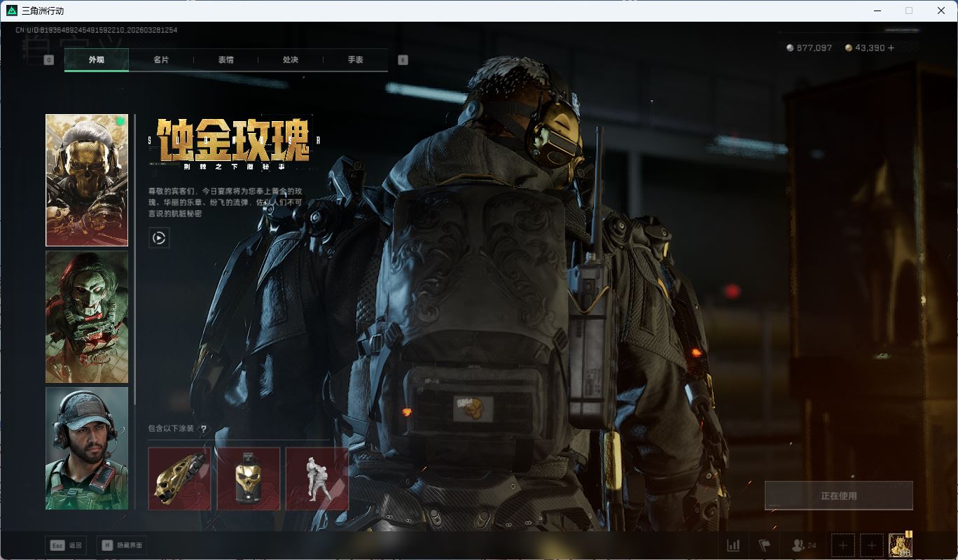Screen dimensions: 958x560
Task: Open the bar chart stats icon
Action: click(x=733, y=545)
